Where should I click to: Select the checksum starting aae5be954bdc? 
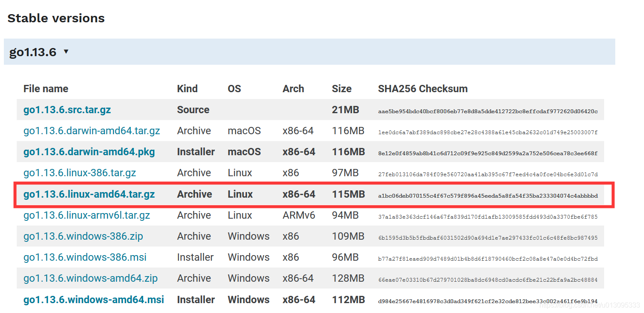(x=488, y=111)
